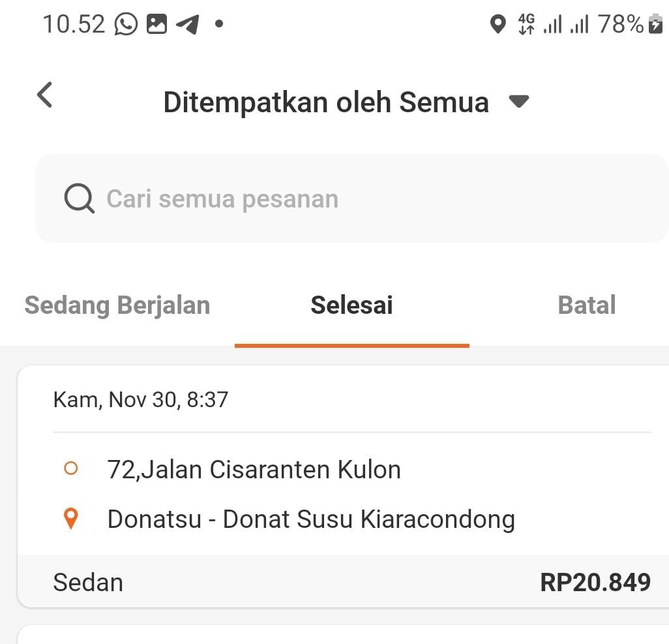This screenshot has width=669, height=644.
Task: Tap the search magnifier icon
Action: [79, 198]
